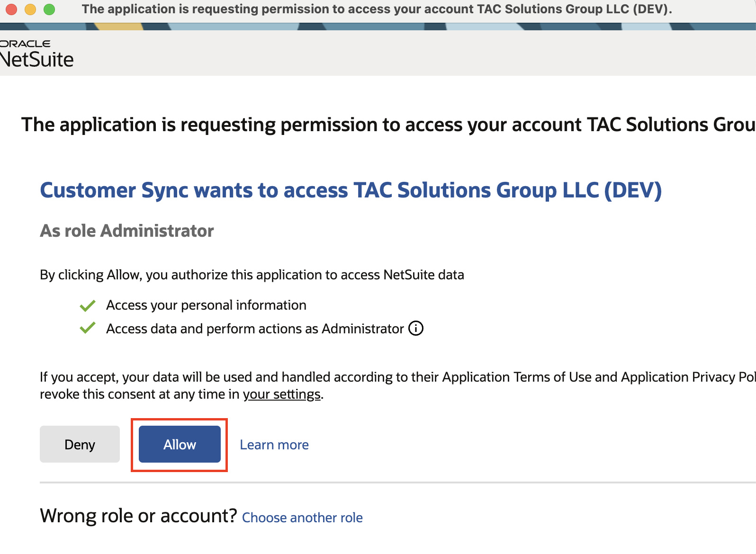Viewport: 756px width, 554px height.
Task: Click the 'Wrong role or account?' text
Action: point(138,516)
